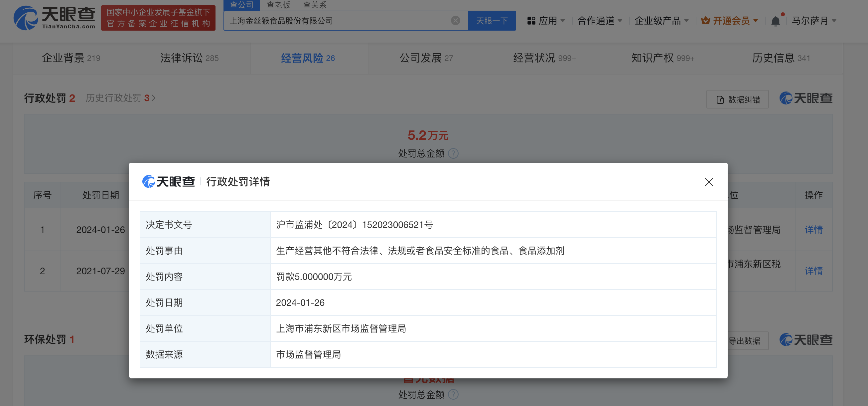Switch to the 查公司 search tab
The height and width of the screenshot is (406, 868).
tap(241, 5)
